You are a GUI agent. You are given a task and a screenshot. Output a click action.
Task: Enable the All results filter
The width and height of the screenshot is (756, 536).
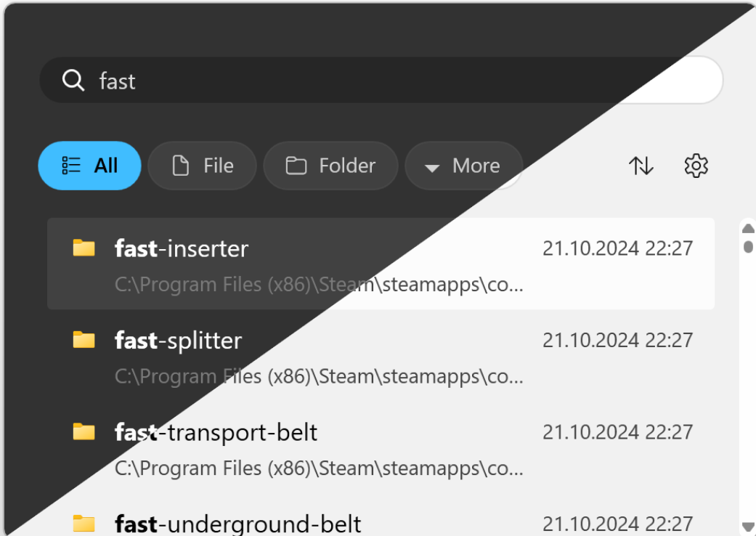tap(89, 166)
